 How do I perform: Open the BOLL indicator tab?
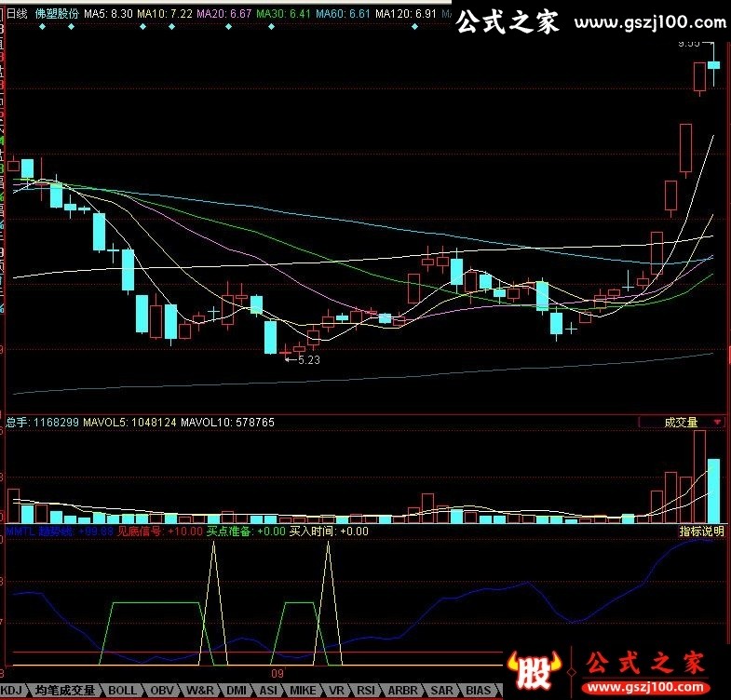point(122,690)
